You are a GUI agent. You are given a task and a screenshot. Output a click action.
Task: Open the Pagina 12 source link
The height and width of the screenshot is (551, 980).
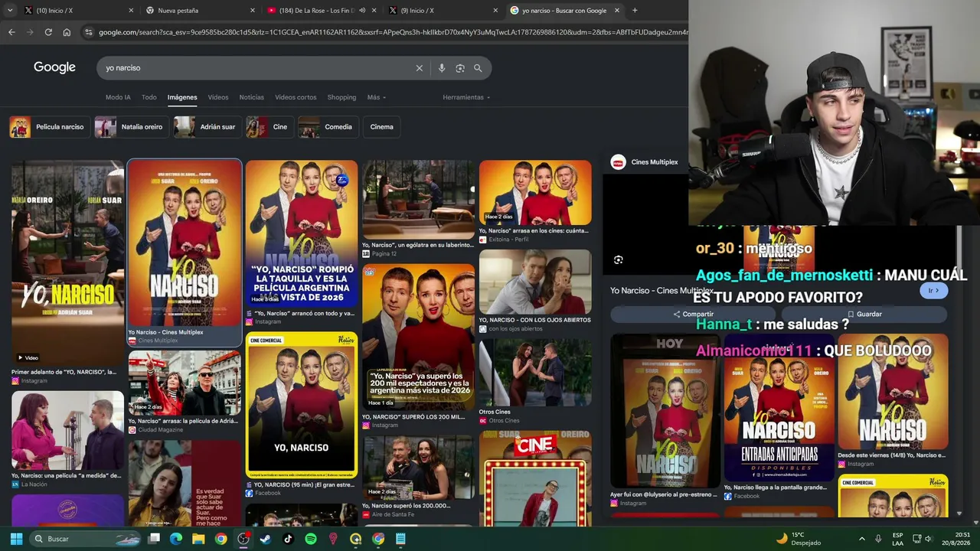pyautogui.click(x=384, y=253)
